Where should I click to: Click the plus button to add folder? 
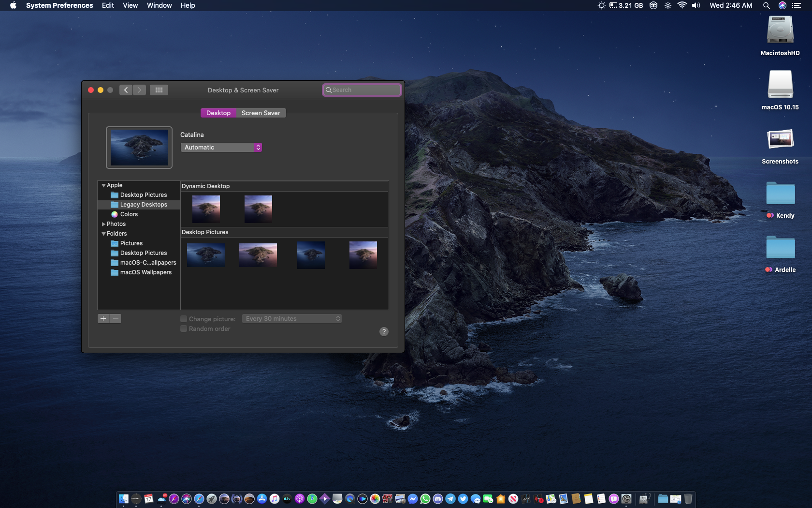point(103,318)
